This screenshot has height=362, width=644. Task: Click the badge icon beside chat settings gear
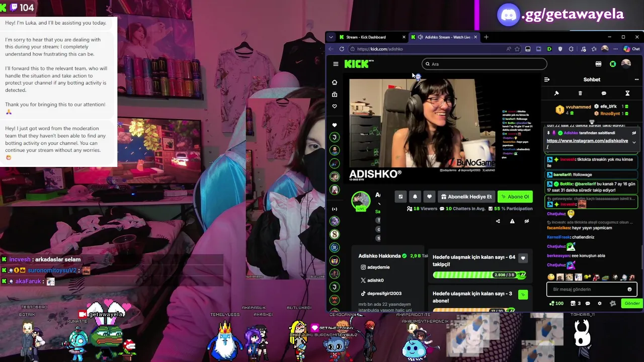pyautogui.click(x=613, y=304)
